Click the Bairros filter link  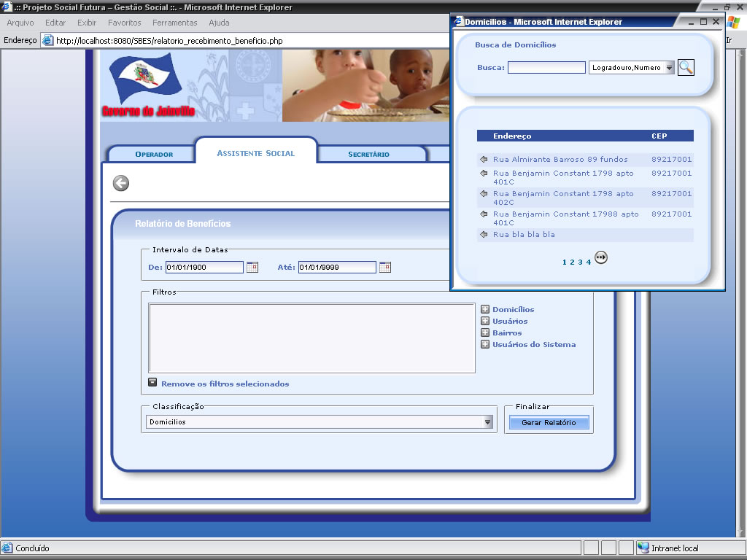coord(507,332)
